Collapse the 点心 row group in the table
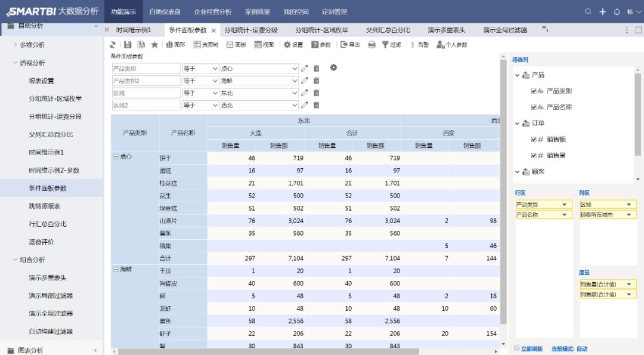This screenshot has height=355, width=644. [116, 156]
